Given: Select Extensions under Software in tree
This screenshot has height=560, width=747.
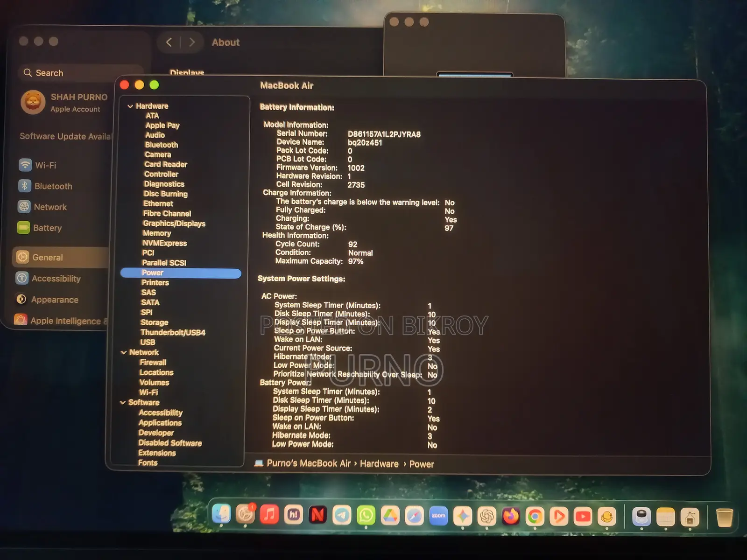Looking at the screenshot, I should click(157, 453).
